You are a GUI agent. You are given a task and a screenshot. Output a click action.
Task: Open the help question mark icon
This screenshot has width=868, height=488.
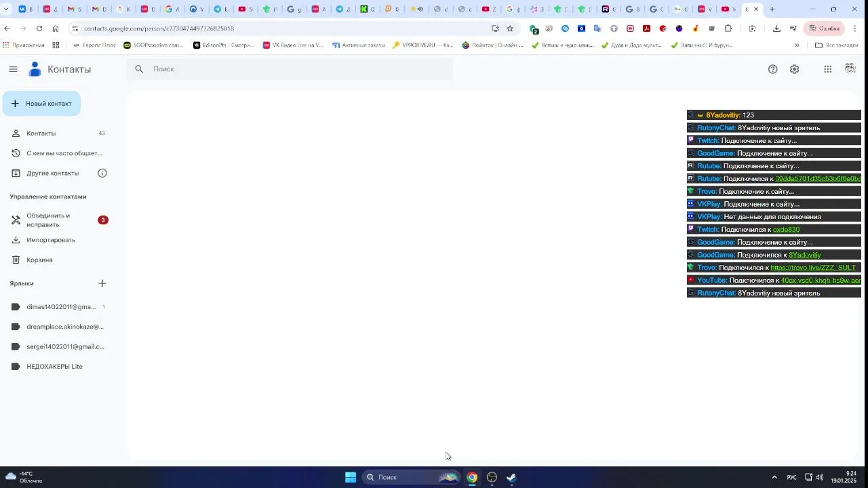[x=772, y=69]
